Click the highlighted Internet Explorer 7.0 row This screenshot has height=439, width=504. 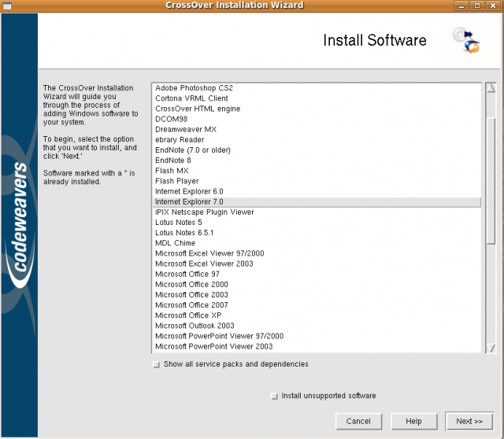317,201
